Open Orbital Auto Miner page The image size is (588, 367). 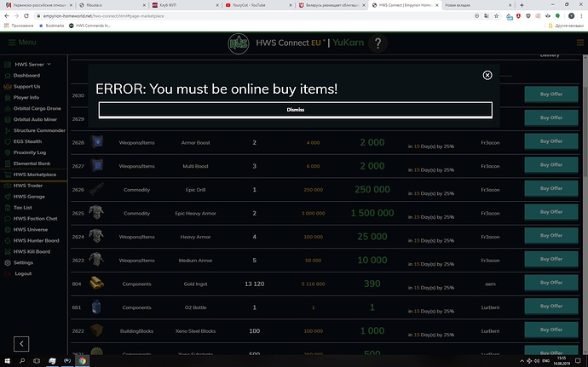point(35,119)
